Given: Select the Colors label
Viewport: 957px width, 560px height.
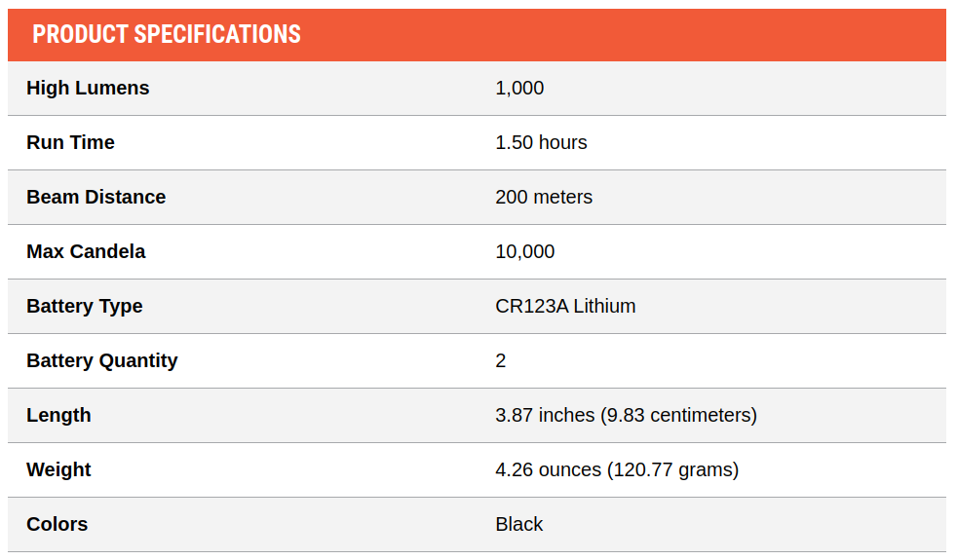Looking at the screenshot, I should 57,524.
